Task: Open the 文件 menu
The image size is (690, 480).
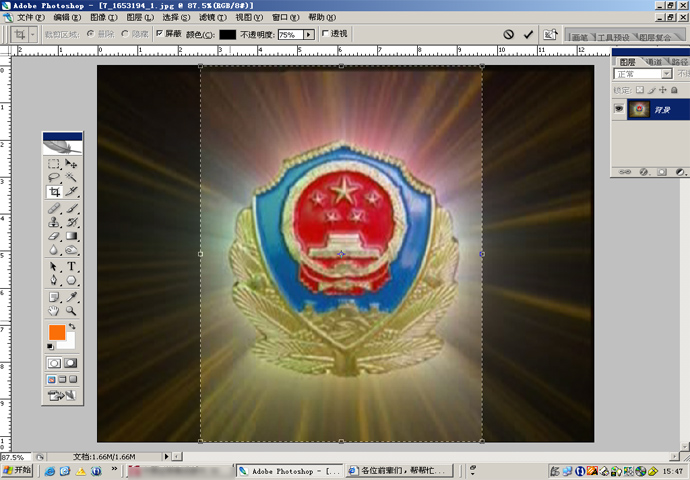Action: (29, 18)
